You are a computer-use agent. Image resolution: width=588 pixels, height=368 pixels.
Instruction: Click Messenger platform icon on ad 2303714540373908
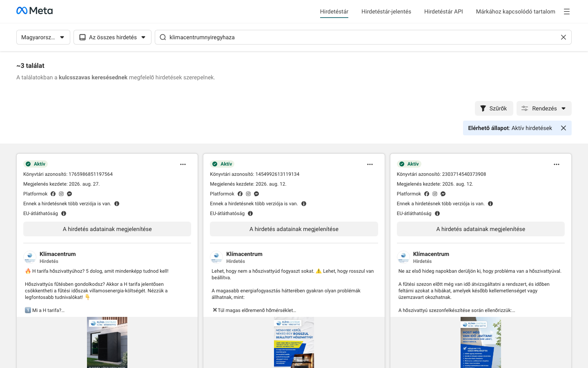443,194
